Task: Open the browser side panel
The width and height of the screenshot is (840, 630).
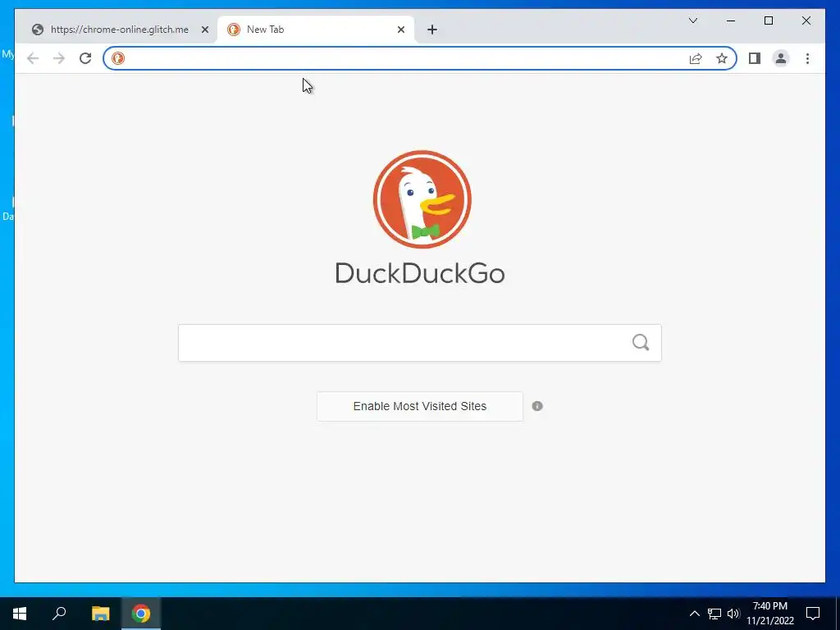Action: 755,58
